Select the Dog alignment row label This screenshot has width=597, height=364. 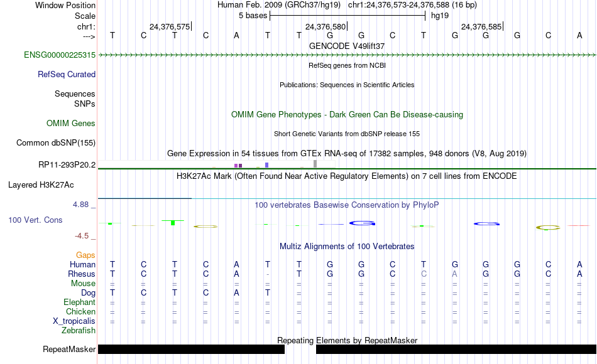[89, 292]
